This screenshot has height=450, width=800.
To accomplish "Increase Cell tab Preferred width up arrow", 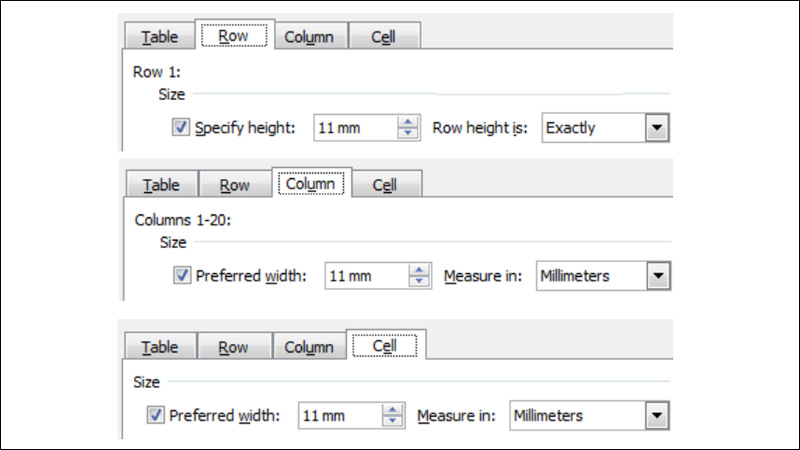I will point(392,410).
